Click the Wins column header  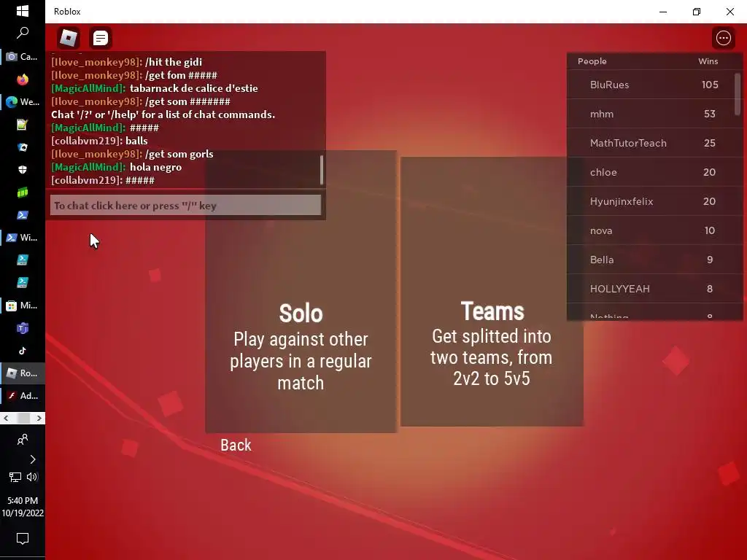(708, 61)
